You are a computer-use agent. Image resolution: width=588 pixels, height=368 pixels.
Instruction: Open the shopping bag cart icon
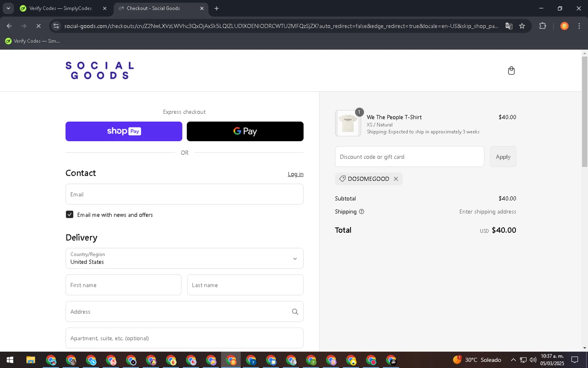tap(511, 71)
